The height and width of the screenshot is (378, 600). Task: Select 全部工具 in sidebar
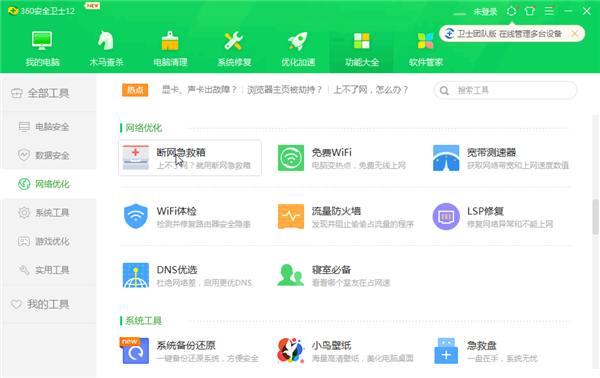[48, 93]
